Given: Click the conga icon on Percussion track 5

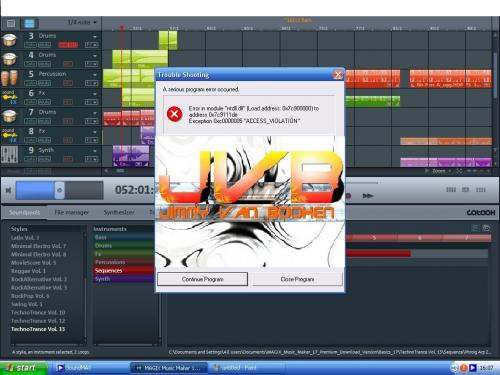Looking at the screenshot, I should coord(9,78).
